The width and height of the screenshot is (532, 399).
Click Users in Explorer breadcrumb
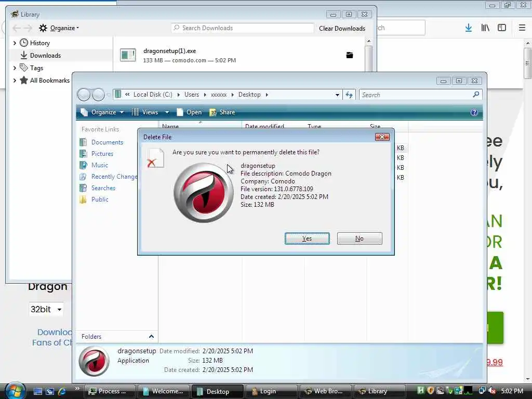click(x=192, y=95)
